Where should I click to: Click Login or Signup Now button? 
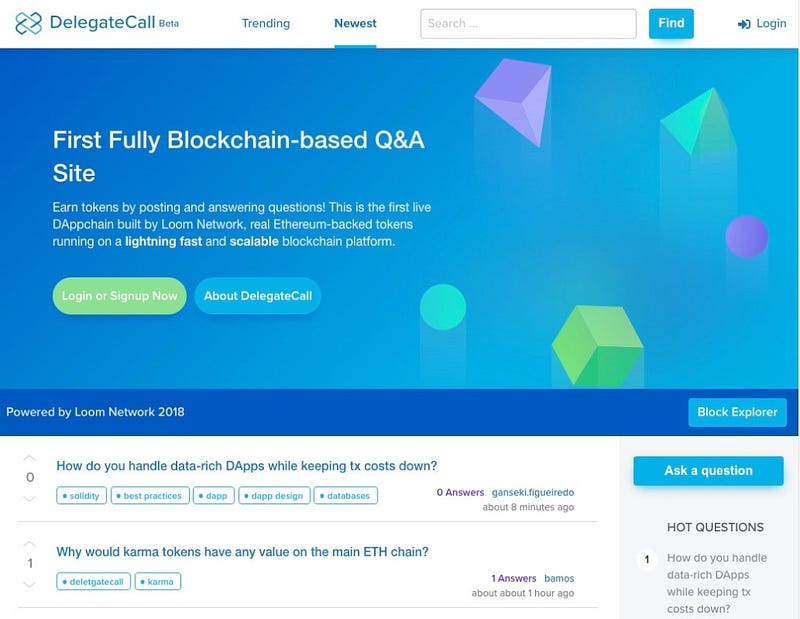click(x=119, y=296)
